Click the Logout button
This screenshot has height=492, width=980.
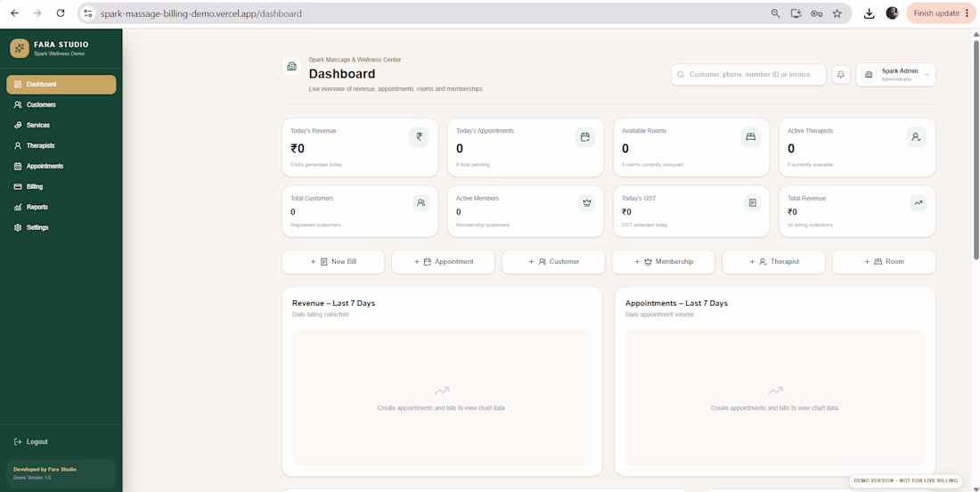point(30,442)
